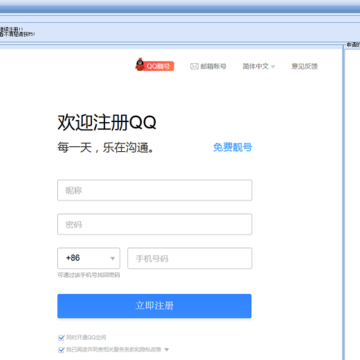Image resolution: width=360 pixels, height=360 pixels.
Task: Click the 立即注册 button
Action: pyautogui.click(x=154, y=306)
